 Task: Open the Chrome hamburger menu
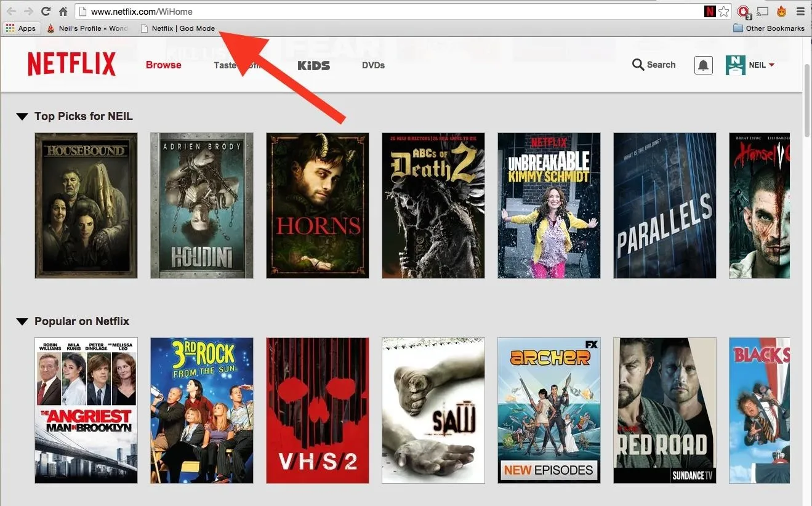pyautogui.click(x=800, y=11)
